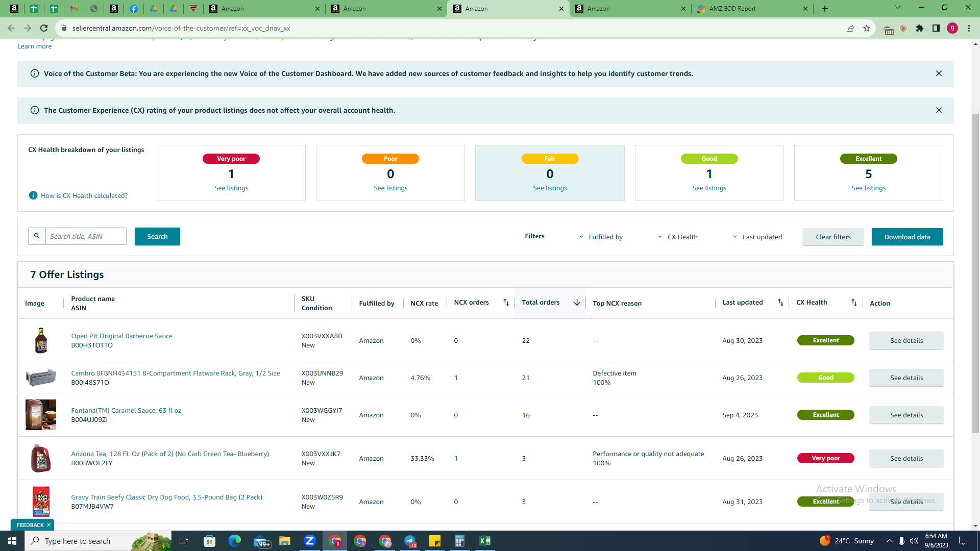Bookmark this page with the star icon
This screenshot has width=980, height=551.
pos(867,28)
